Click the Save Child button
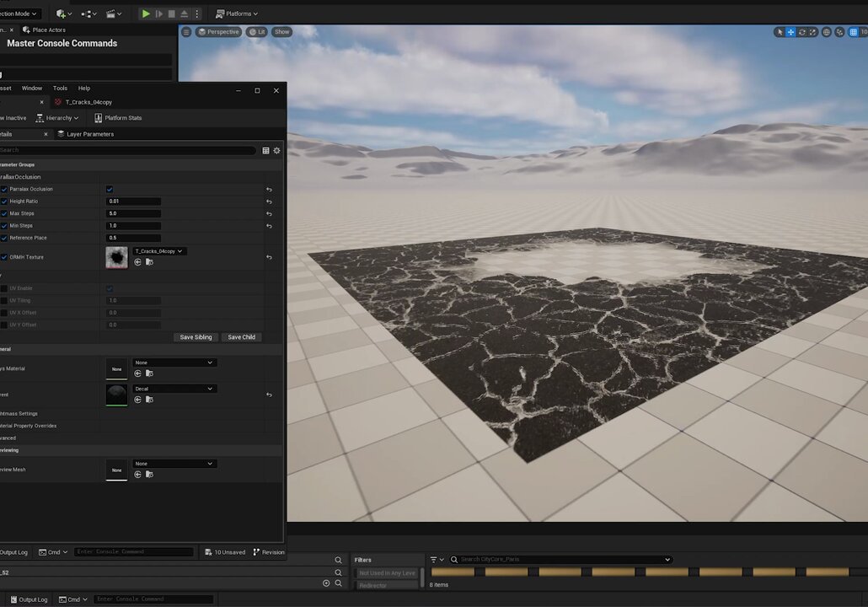This screenshot has width=868, height=607. pos(241,337)
